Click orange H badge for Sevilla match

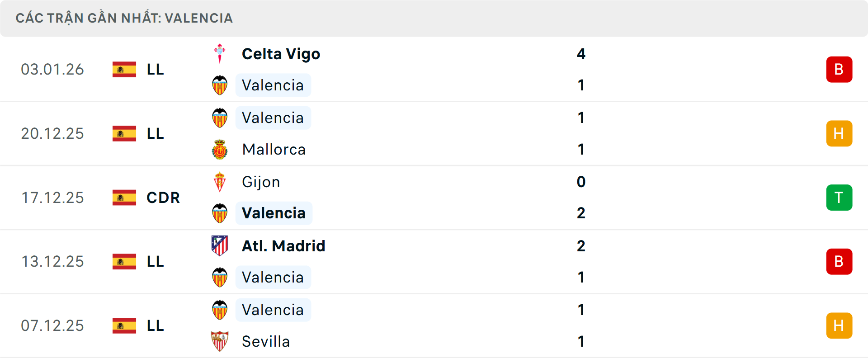pos(839,325)
